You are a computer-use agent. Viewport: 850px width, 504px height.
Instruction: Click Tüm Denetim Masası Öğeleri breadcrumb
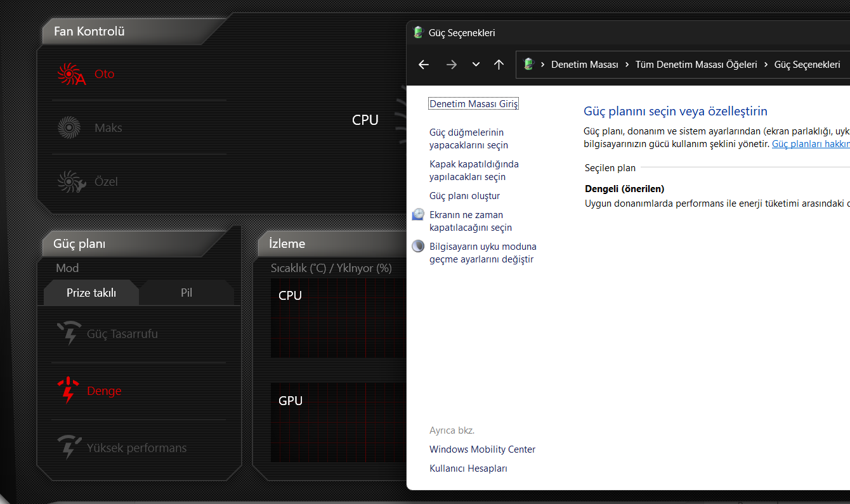click(696, 65)
